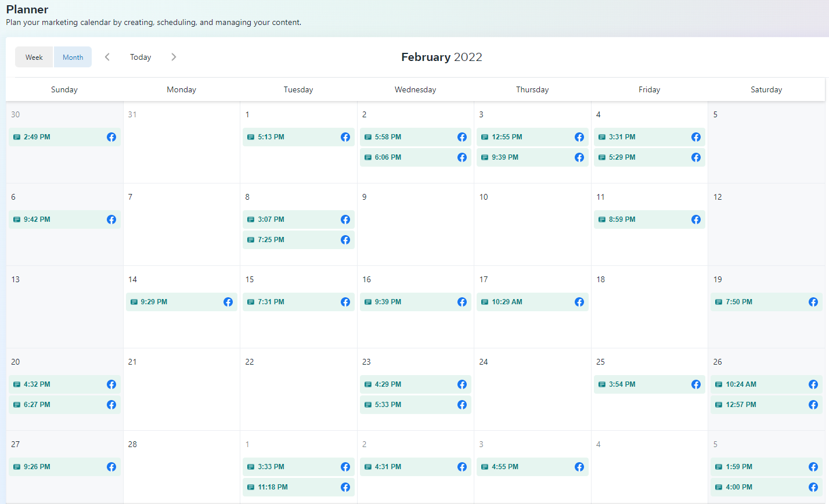Click the Facebook icon on 2:49 PM post
This screenshot has height=504, width=829.
click(x=111, y=137)
